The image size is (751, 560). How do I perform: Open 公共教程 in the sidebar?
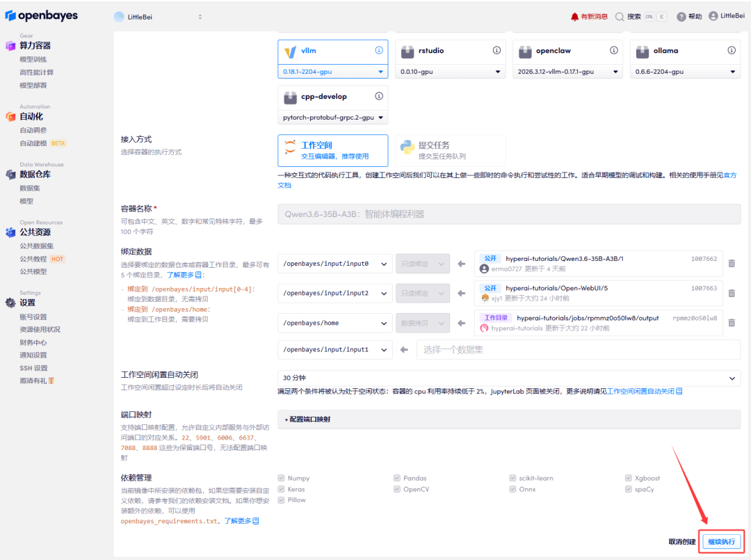(33, 259)
